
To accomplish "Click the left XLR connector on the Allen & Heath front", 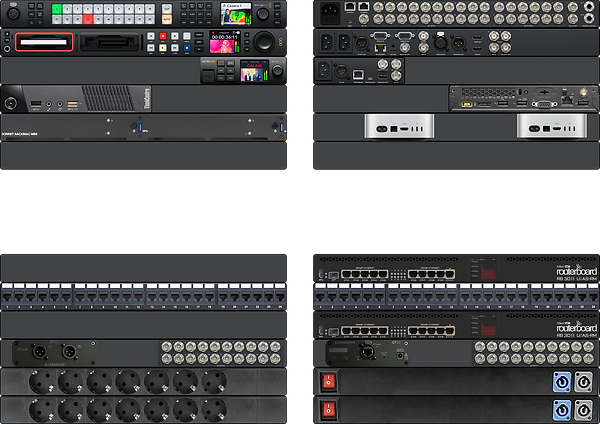I will coord(39,351).
